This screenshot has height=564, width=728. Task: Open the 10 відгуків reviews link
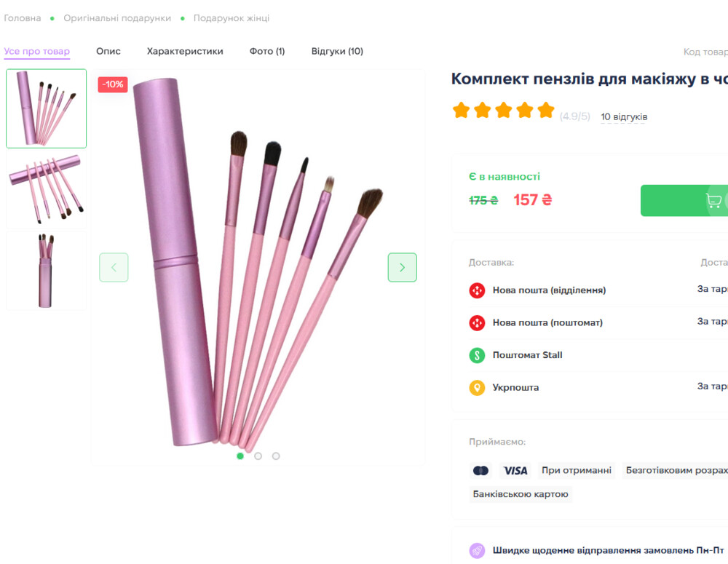point(624,117)
